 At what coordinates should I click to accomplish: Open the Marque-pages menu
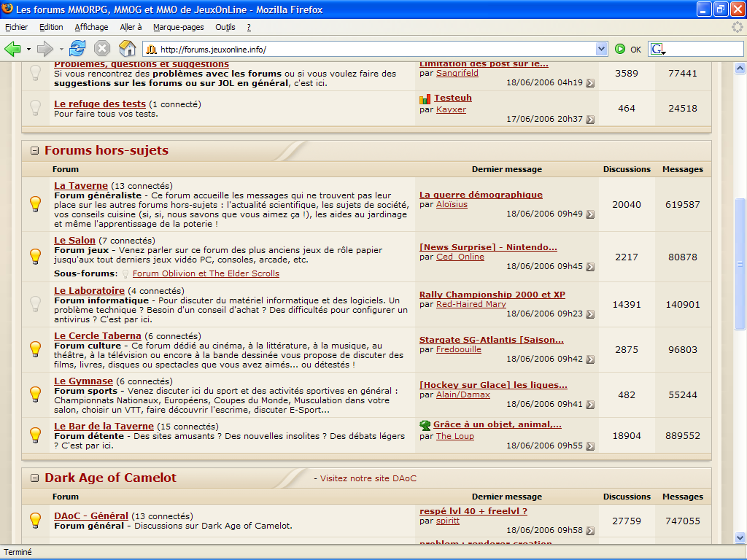coord(179,27)
